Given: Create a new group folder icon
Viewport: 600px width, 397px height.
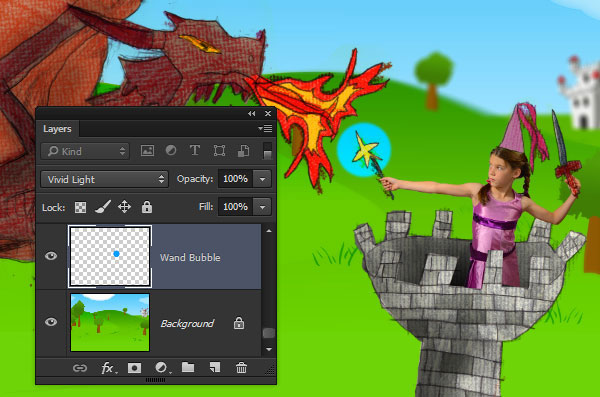Looking at the screenshot, I should click(188, 368).
